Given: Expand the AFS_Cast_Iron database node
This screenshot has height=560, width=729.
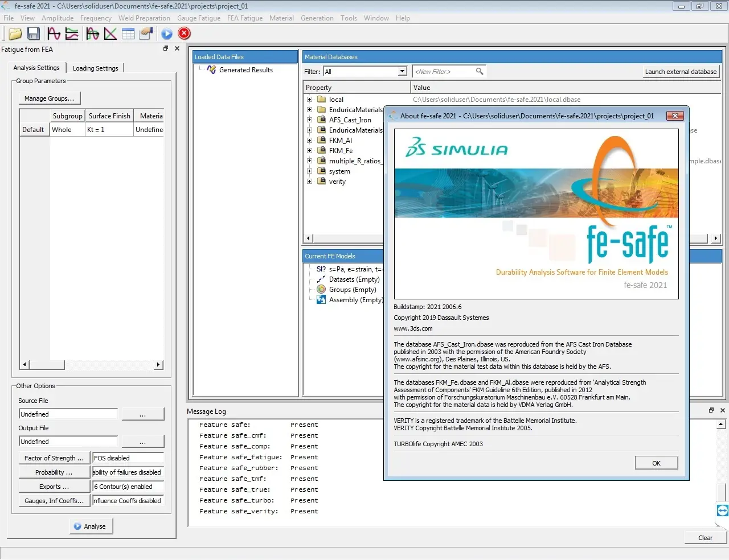Looking at the screenshot, I should pyautogui.click(x=310, y=120).
